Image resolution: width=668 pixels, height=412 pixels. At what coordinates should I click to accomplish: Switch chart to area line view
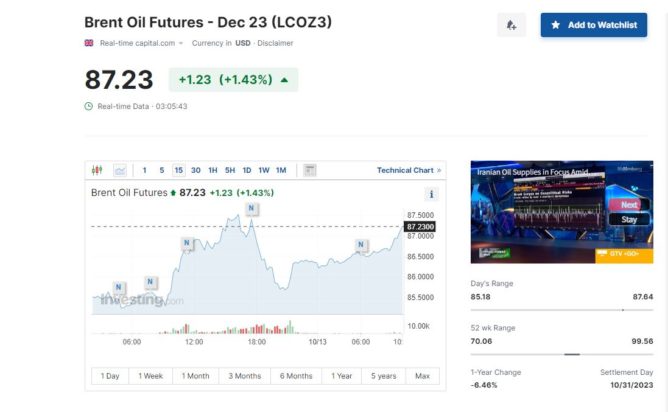pos(120,170)
